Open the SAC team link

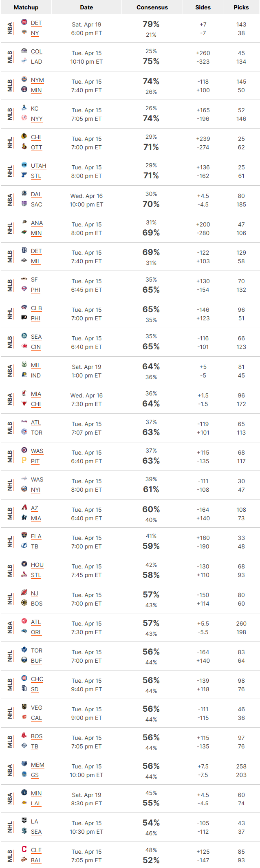(36, 204)
